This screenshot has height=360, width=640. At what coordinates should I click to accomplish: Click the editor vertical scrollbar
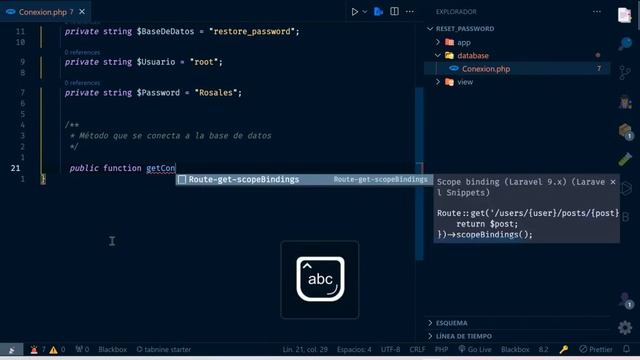[x=419, y=173]
